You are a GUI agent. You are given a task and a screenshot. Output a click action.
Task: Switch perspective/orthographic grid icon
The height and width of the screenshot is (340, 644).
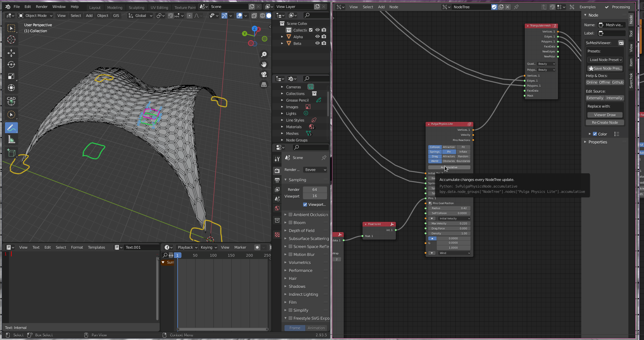pos(264,85)
